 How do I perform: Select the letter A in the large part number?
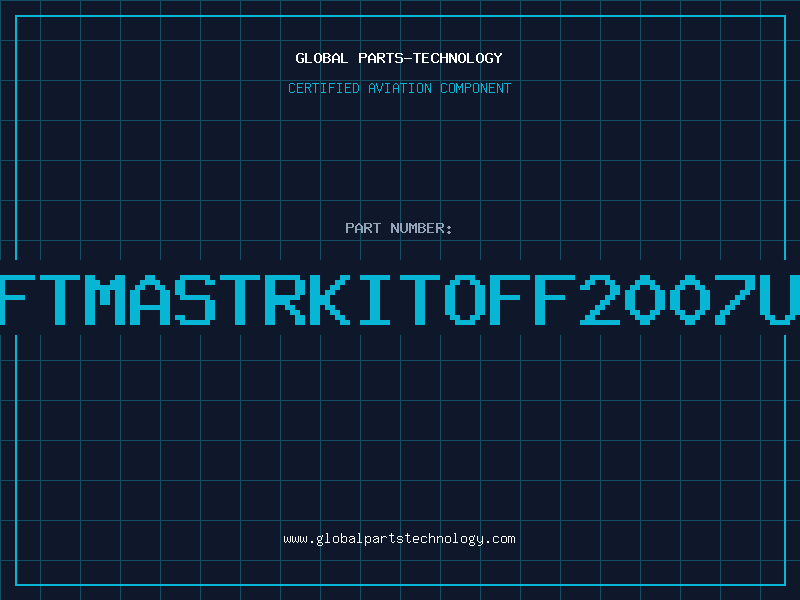coord(149,299)
